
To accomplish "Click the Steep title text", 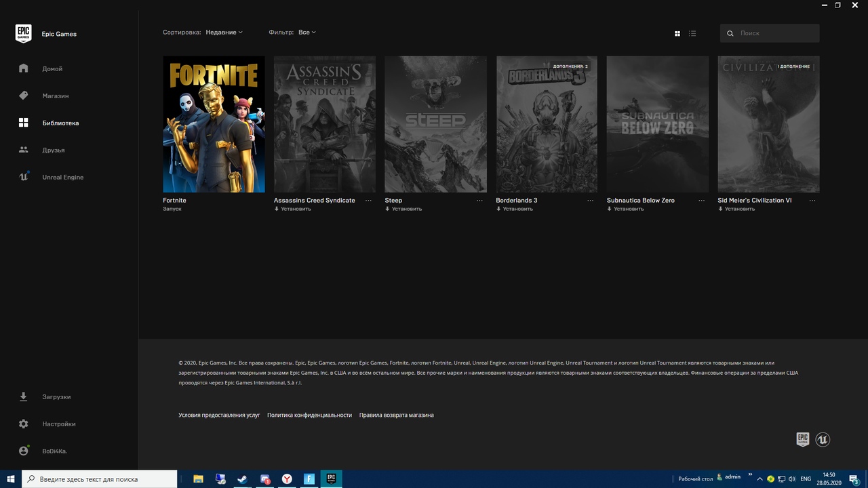I will 393,201.
